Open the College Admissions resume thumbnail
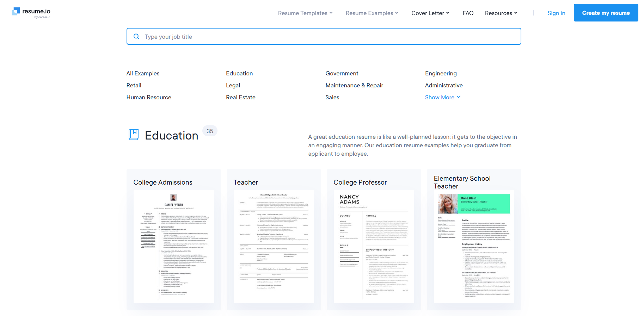Image resolution: width=644 pixels, height=316 pixels. [174, 247]
